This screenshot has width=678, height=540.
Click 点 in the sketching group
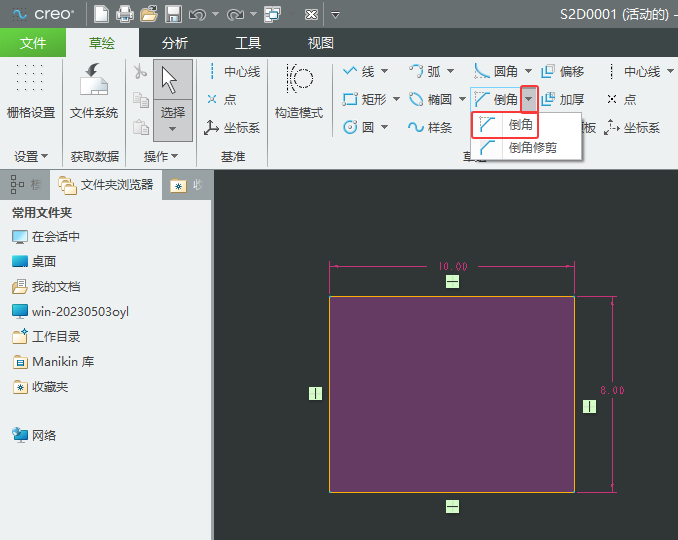click(x=621, y=99)
